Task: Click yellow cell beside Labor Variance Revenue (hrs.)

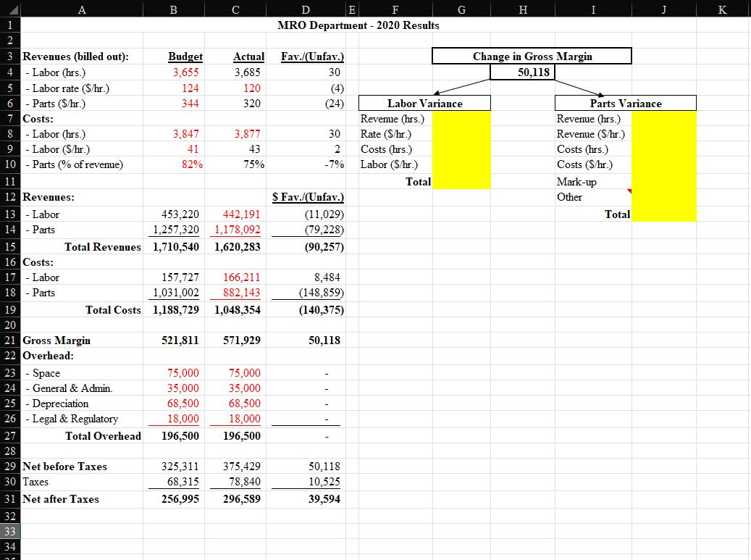Action: (462, 119)
